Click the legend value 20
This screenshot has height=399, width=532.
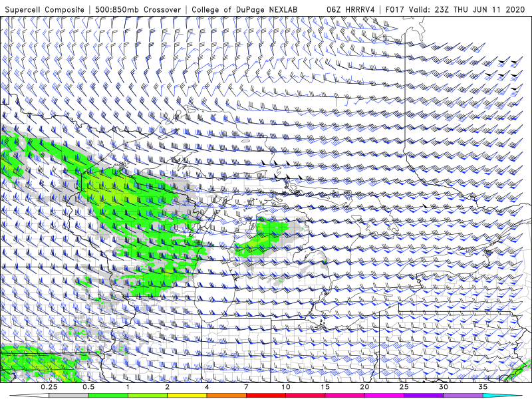coord(364,387)
